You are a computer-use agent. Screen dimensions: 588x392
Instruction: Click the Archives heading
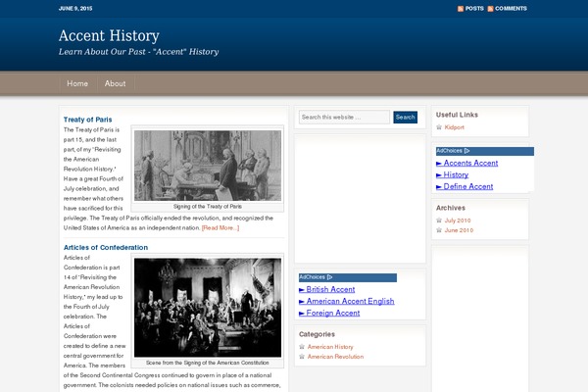click(x=451, y=208)
